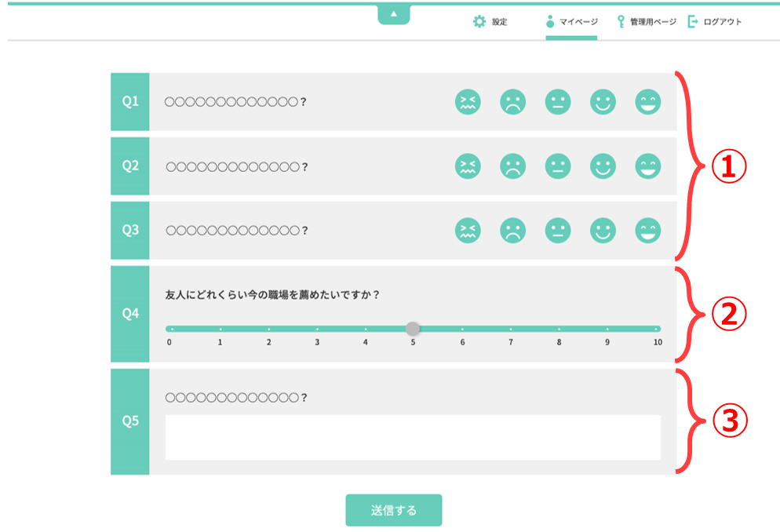Screen dimensions: 780x532
Task: Select the very unhappy face for Q2
Action: pyautogui.click(x=468, y=166)
